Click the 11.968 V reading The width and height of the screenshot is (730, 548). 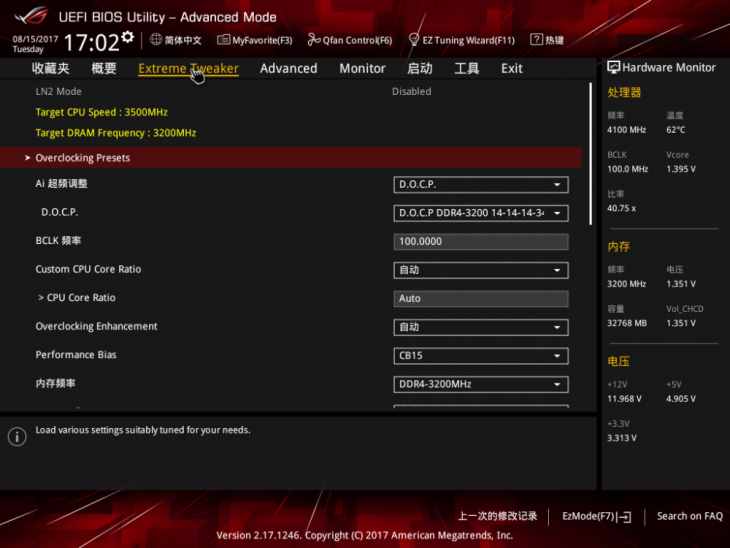[624, 399]
